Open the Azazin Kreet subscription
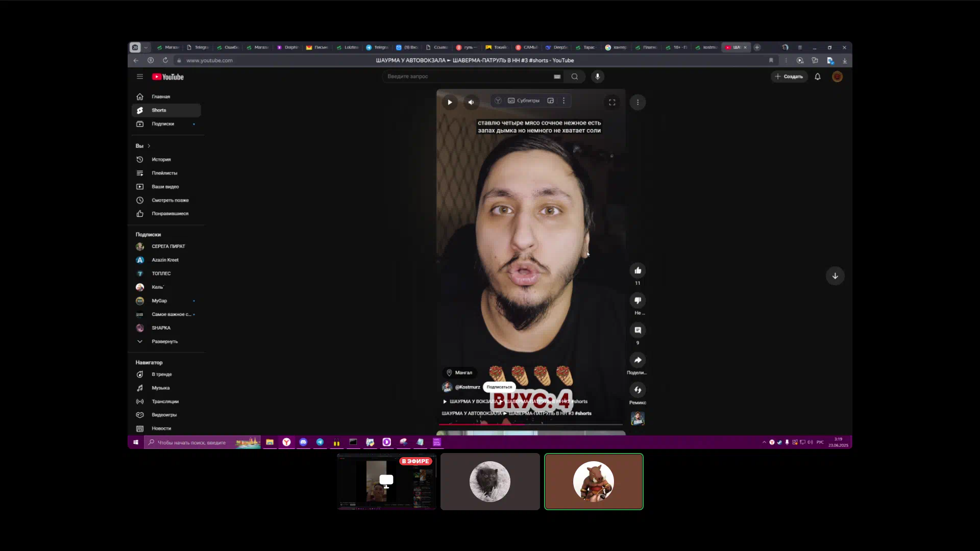Viewport: 980px width, 551px height. (x=166, y=260)
